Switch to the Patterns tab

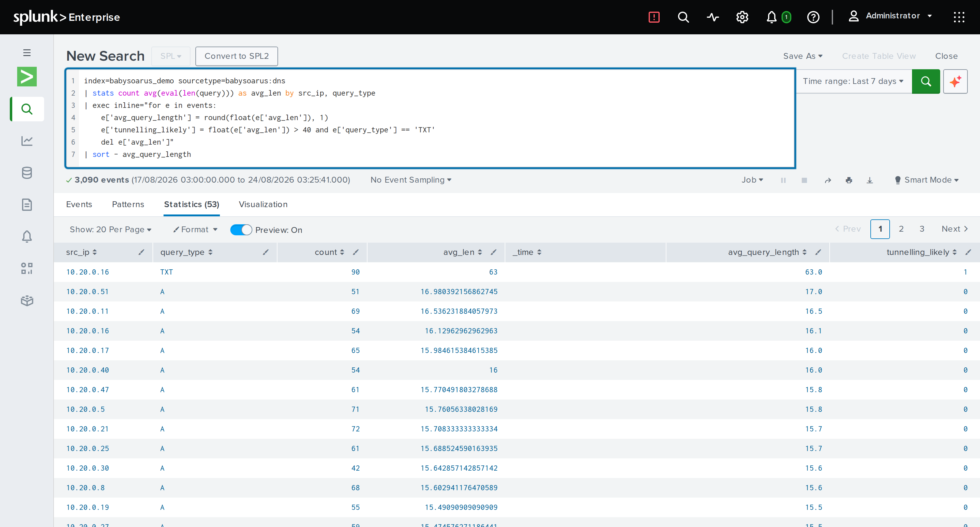coord(128,204)
